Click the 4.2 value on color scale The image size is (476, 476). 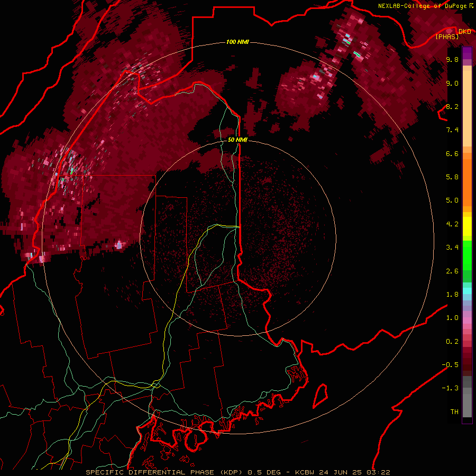(452, 224)
